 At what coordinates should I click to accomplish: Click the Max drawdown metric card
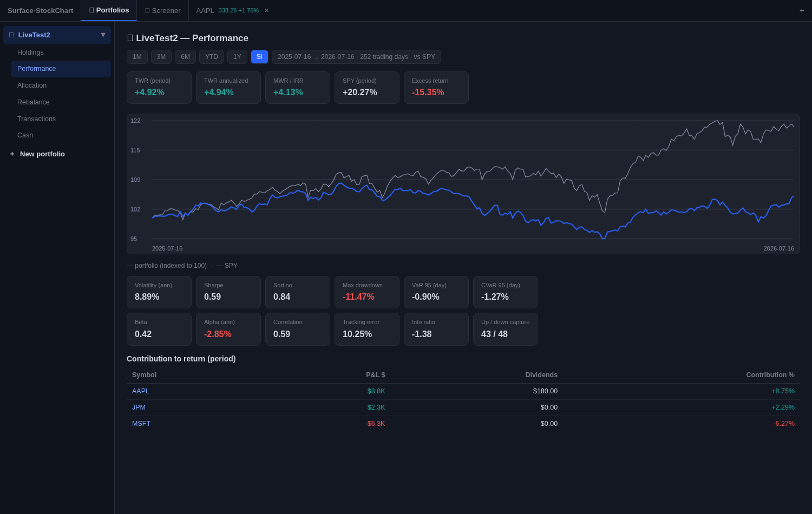pyautogui.click(x=367, y=292)
